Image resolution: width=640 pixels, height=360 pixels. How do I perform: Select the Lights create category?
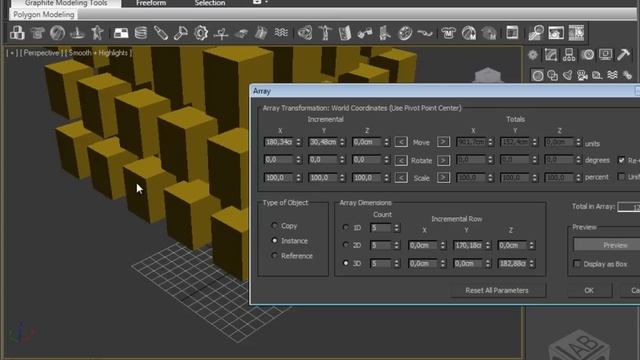(x=567, y=76)
